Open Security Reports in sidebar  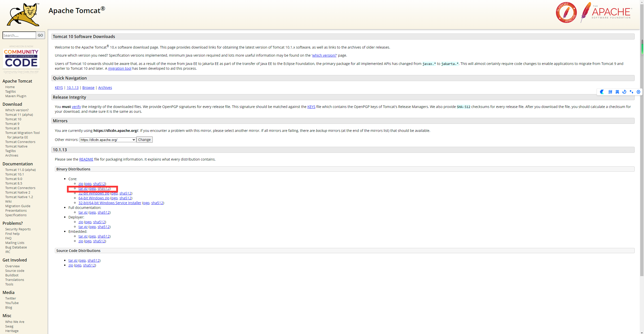click(18, 229)
